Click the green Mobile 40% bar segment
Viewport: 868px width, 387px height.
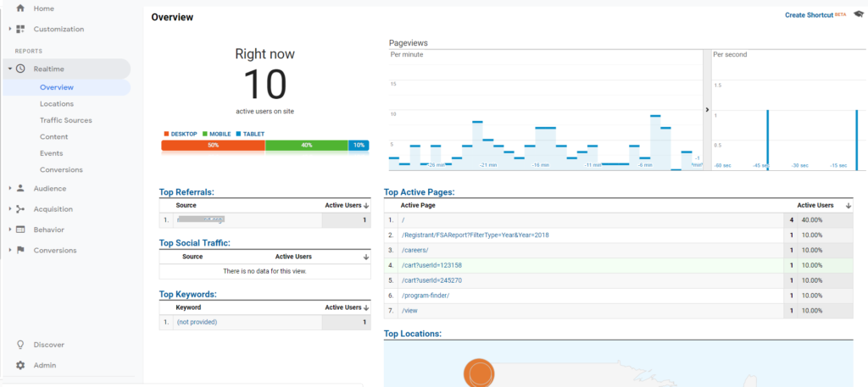(307, 146)
